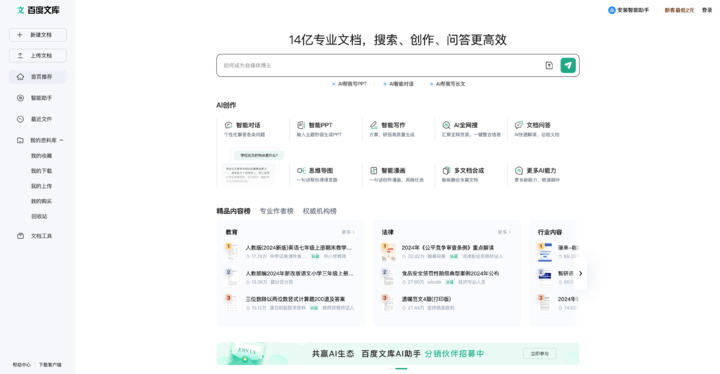
Task: Click the 智能对话 chat icon
Action: (228, 125)
